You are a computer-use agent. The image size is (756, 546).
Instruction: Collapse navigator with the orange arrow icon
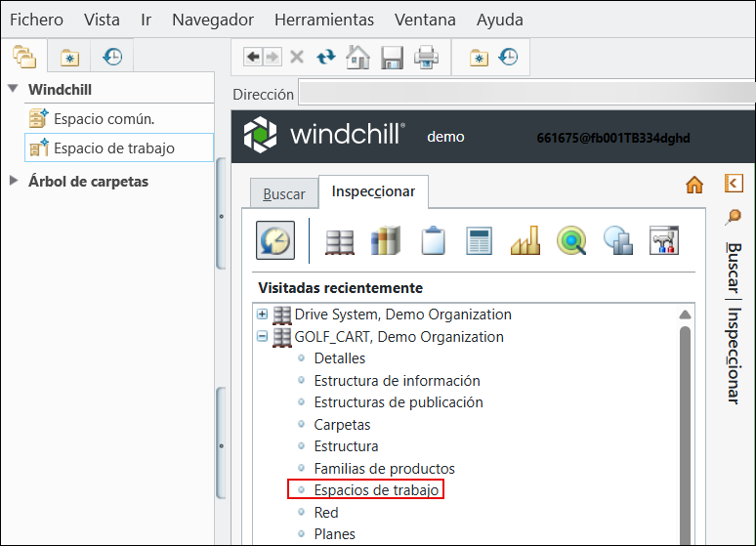[x=734, y=184]
